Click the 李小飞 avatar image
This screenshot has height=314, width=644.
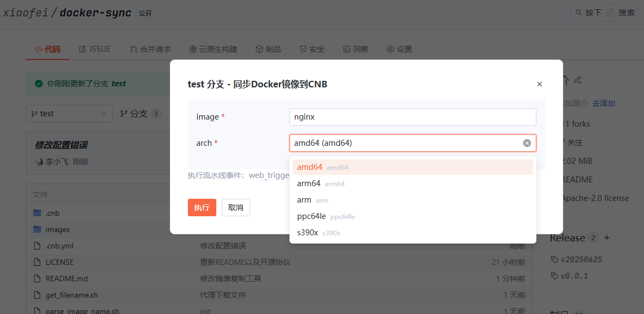39,162
